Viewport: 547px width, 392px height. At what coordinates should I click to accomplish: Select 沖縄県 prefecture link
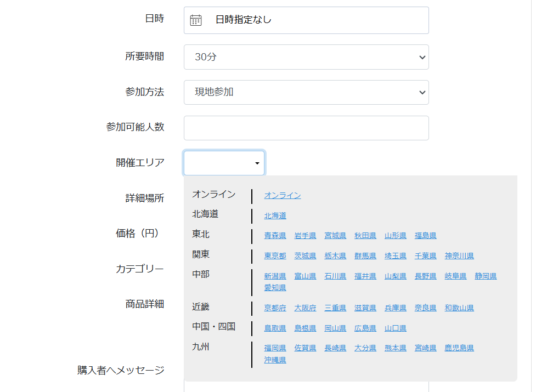click(275, 360)
